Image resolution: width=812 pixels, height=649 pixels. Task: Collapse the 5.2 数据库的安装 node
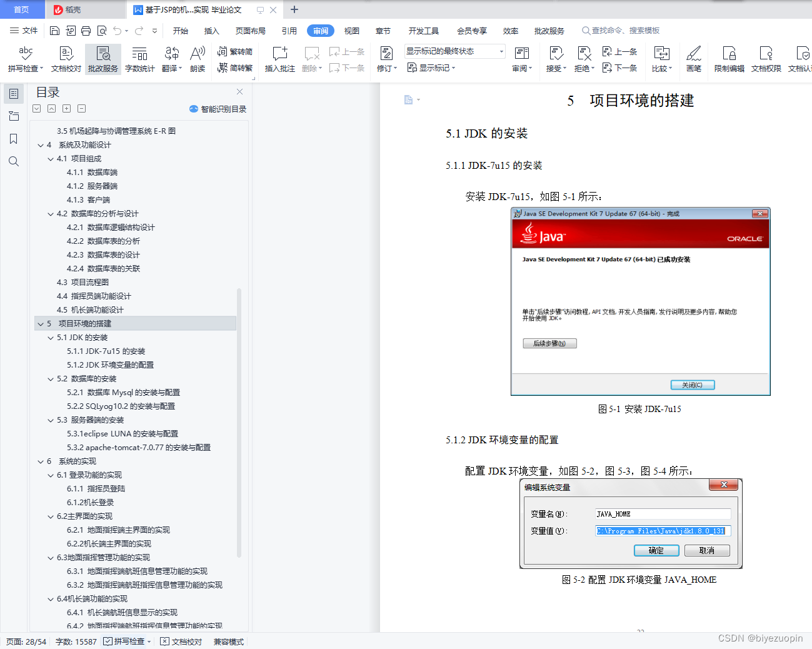coord(51,379)
